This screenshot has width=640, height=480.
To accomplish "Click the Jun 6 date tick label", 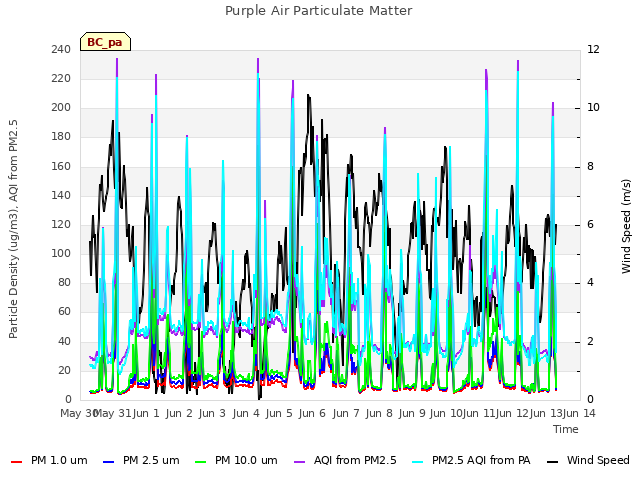I will coord(312,413).
